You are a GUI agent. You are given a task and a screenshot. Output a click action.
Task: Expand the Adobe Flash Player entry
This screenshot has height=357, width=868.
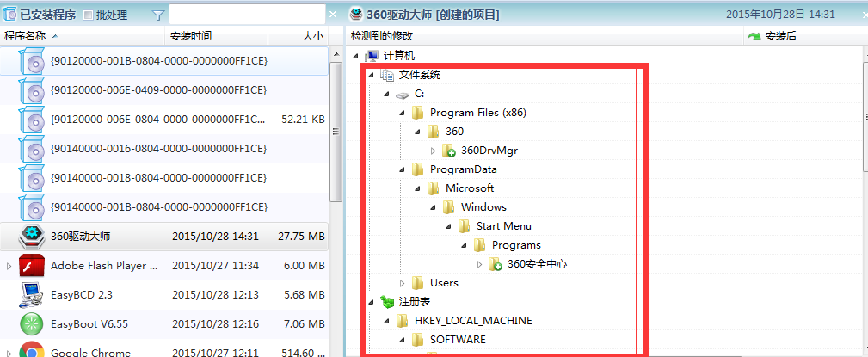pos(9,266)
